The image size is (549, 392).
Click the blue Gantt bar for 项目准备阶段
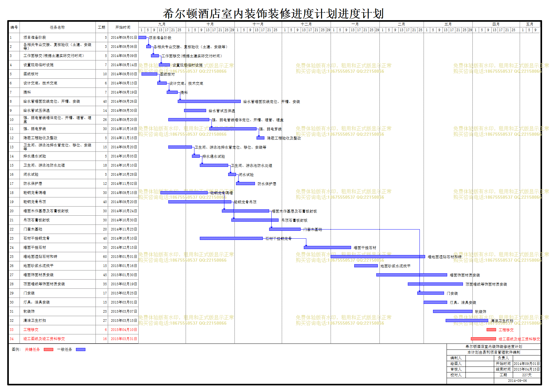142,37
